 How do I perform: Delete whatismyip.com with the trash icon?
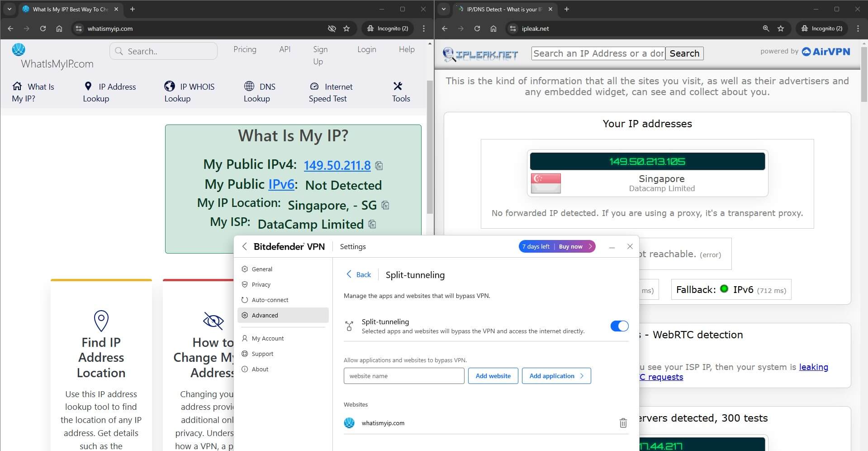623,422
